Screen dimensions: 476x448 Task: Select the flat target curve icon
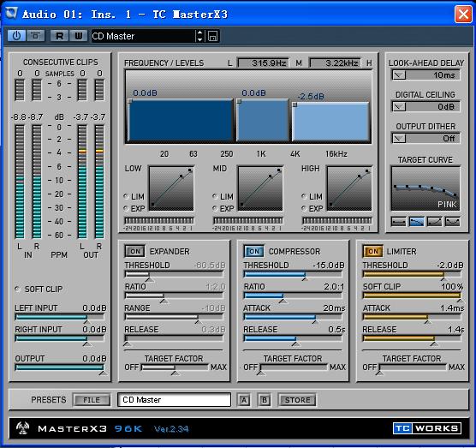point(399,222)
